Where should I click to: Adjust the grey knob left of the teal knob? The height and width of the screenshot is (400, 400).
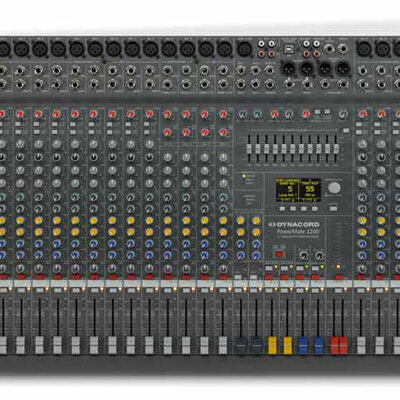point(242,115)
